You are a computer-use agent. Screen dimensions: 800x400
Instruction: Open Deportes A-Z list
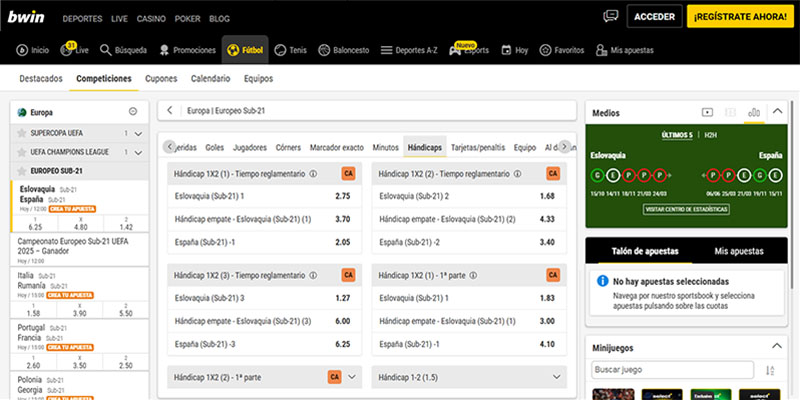[x=409, y=50]
